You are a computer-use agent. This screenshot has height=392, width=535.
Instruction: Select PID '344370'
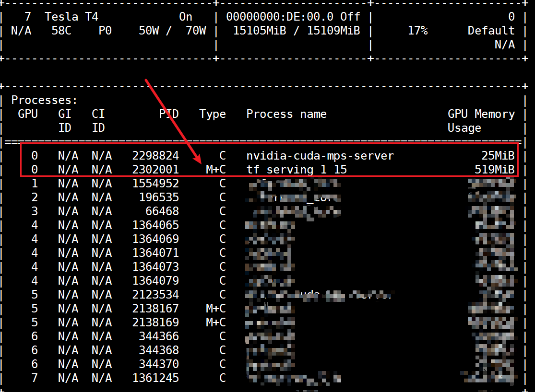pyautogui.click(x=159, y=364)
